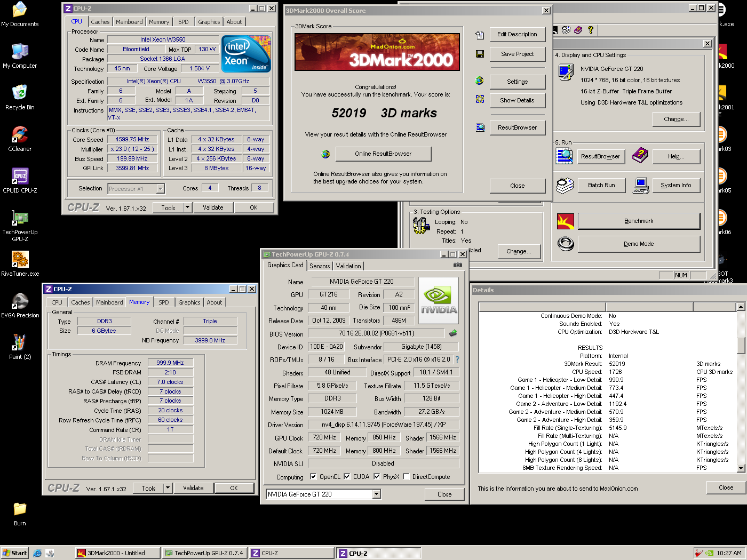Click Edit Description button
The width and height of the screenshot is (747, 560).
point(517,34)
